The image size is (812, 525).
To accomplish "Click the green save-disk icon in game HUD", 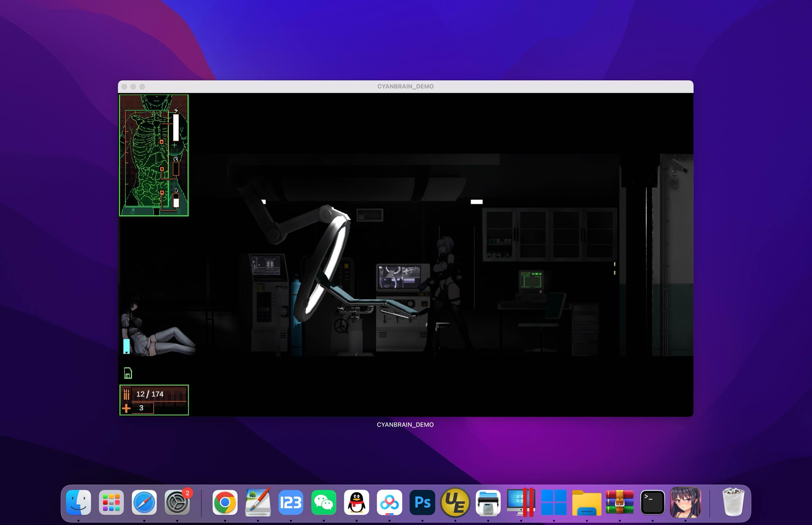I will (128, 373).
